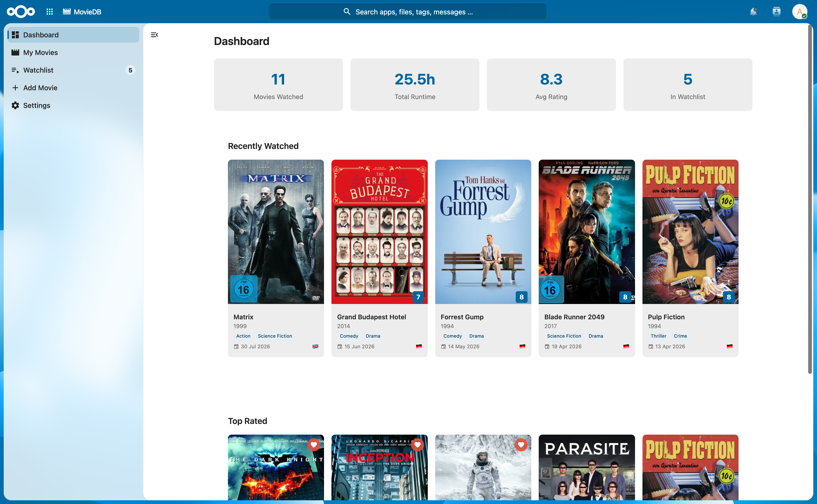The width and height of the screenshot is (817, 504).
Task: Select the Dashboard navigation item
Action: tap(73, 35)
